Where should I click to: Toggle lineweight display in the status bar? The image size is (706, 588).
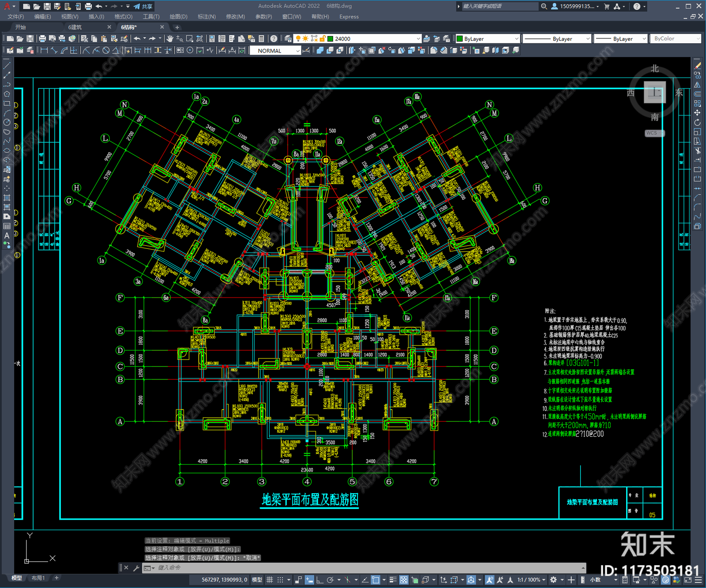coord(393,580)
